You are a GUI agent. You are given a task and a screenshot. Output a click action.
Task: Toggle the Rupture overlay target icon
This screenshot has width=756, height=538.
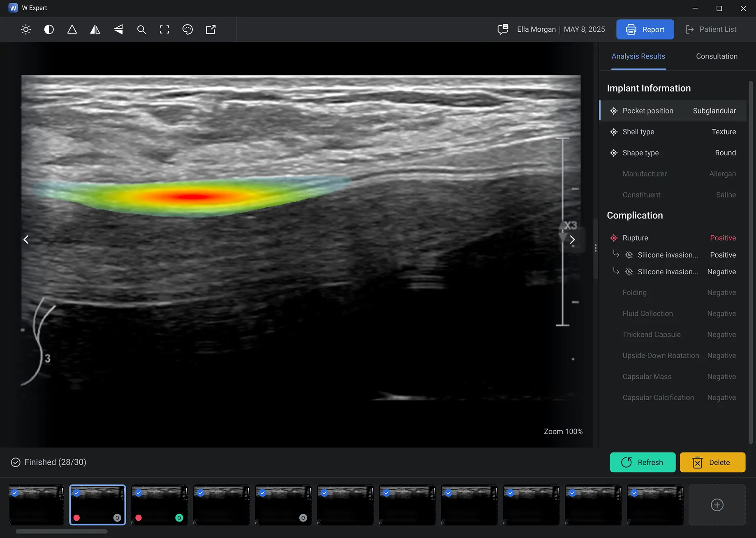(x=614, y=238)
